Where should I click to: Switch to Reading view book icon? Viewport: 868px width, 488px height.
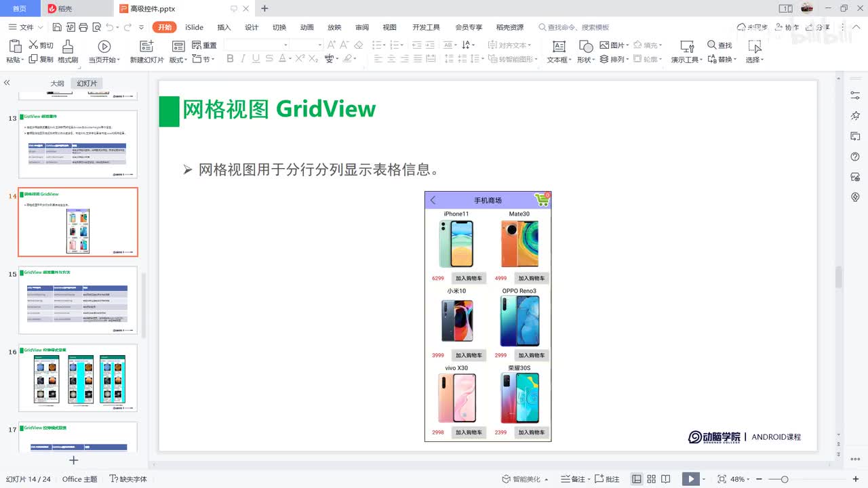tap(666, 479)
